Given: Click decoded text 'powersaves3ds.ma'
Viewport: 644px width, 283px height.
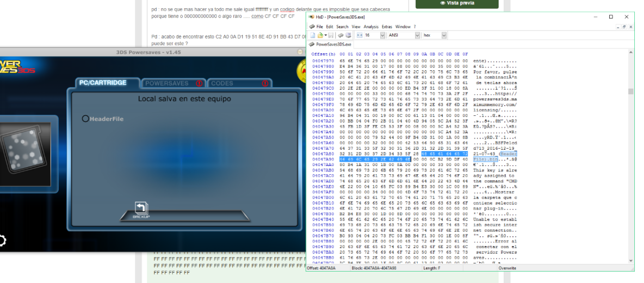Looking at the screenshot, I should point(495,99).
